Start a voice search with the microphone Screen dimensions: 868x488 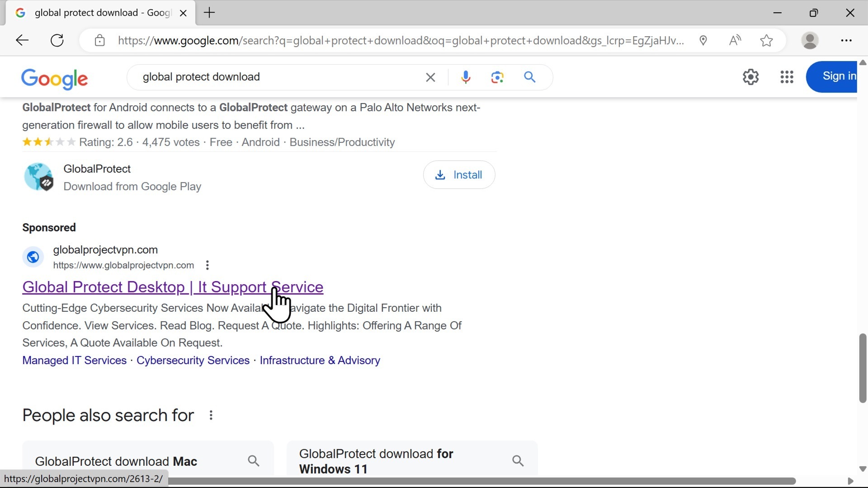pos(466,77)
